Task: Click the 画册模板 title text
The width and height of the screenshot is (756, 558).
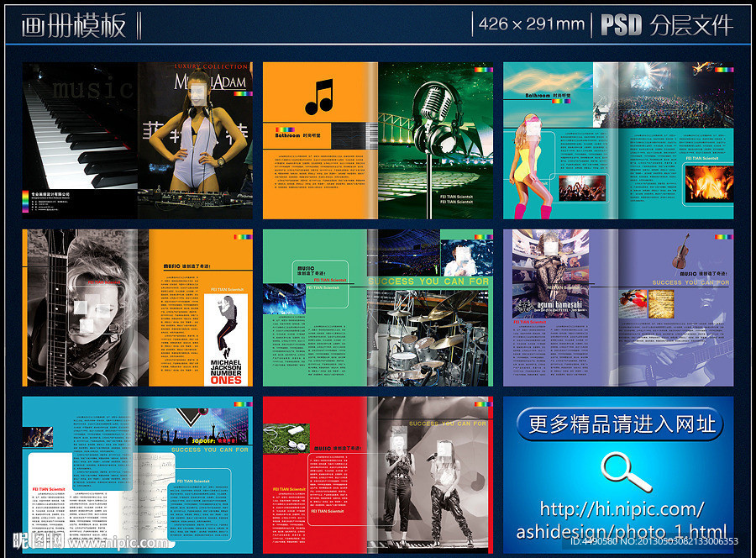Action: (74, 25)
